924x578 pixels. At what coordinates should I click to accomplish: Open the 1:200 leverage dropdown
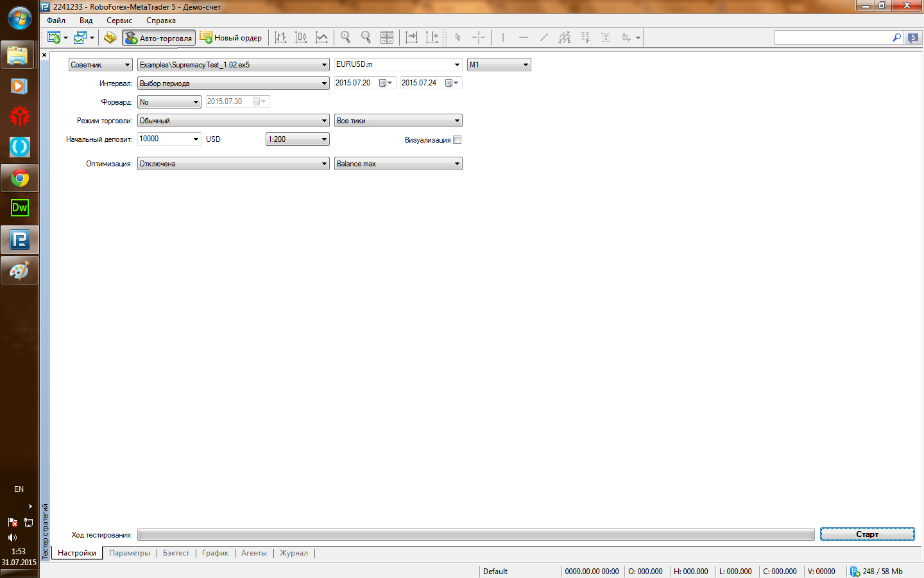coord(298,139)
